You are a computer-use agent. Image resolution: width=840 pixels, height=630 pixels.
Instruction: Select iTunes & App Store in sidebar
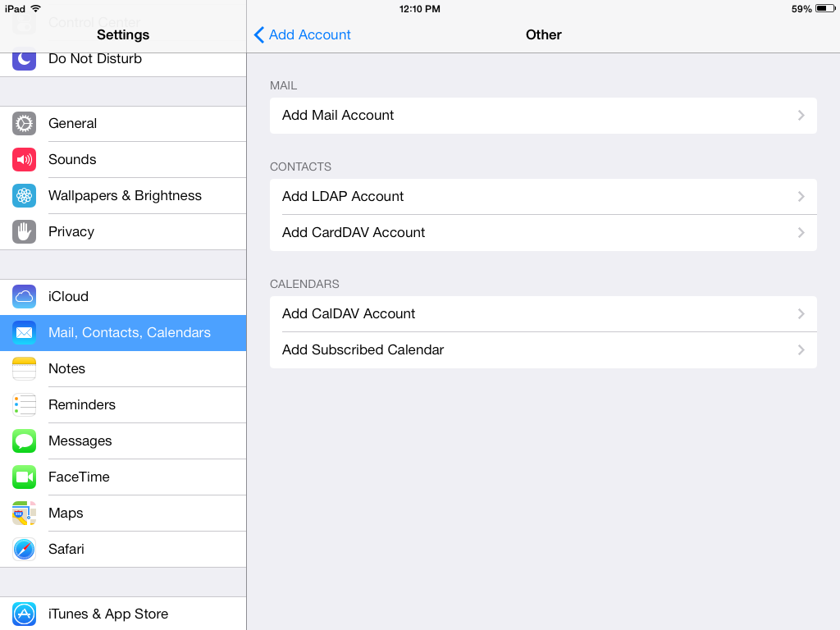point(123,614)
